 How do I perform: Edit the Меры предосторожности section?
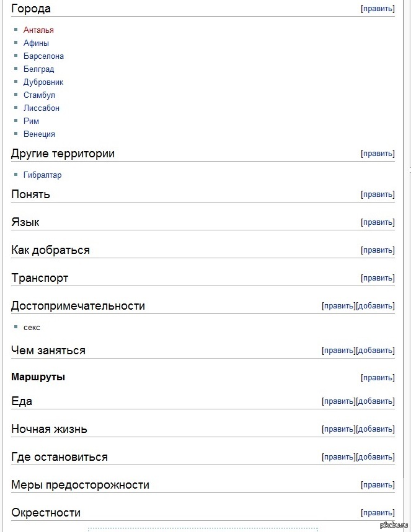click(x=378, y=485)
